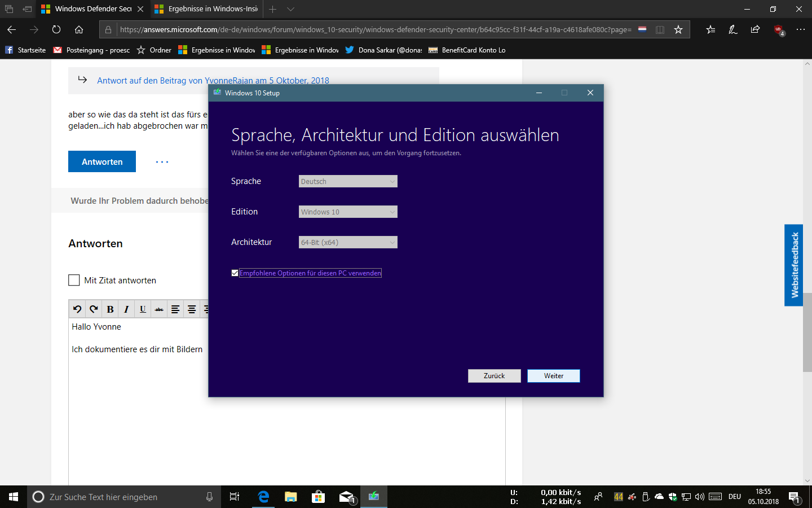Open the Architektur dropdown in Setup
Image resolution: width=812 pixels, height=508 pixels.
pyautogui.click(x=348, y=242)
